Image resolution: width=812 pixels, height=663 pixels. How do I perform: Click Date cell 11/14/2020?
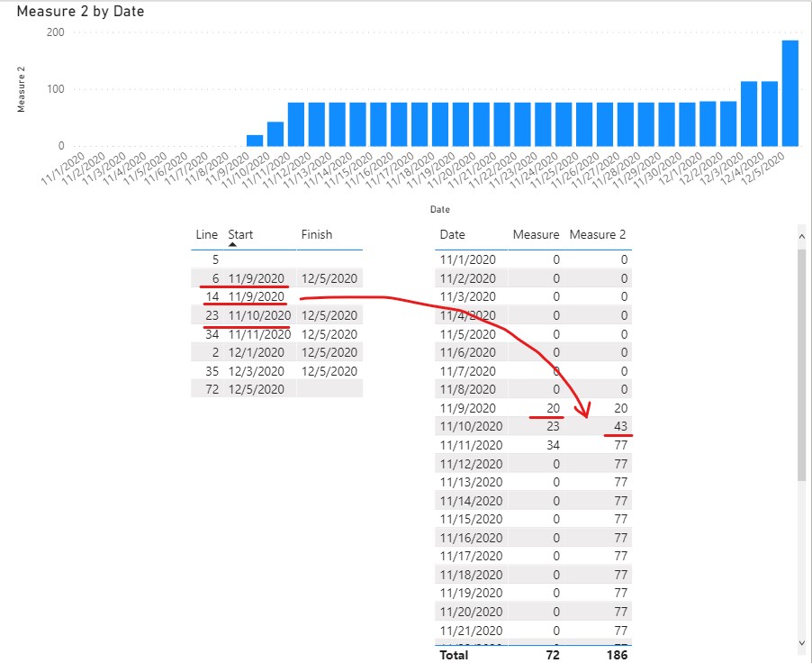[x=471, y=501]
